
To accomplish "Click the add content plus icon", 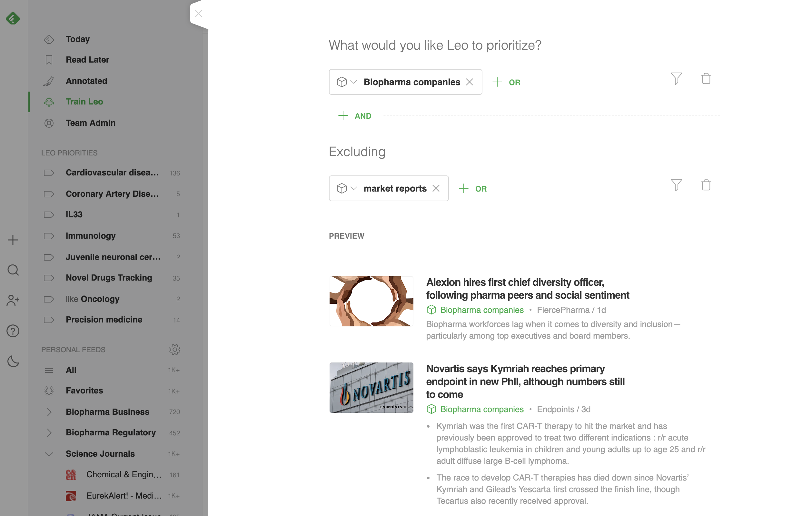I will 13,240.
